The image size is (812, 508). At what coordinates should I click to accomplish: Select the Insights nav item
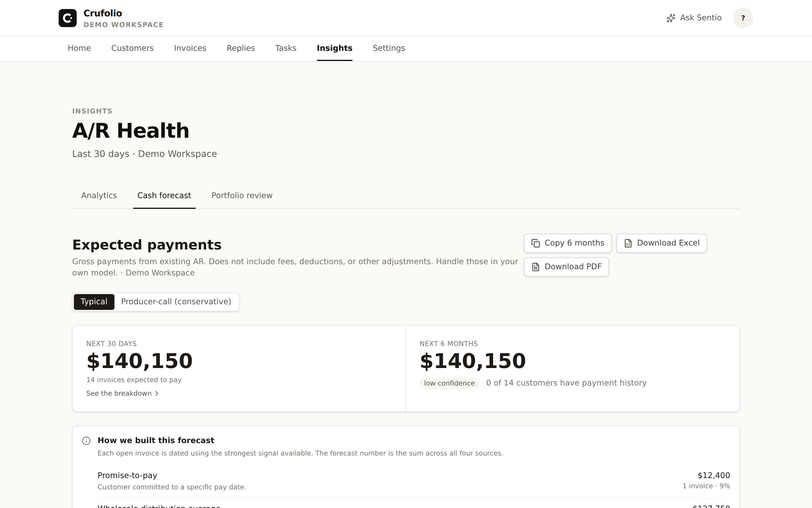click(x=335, y=48)
